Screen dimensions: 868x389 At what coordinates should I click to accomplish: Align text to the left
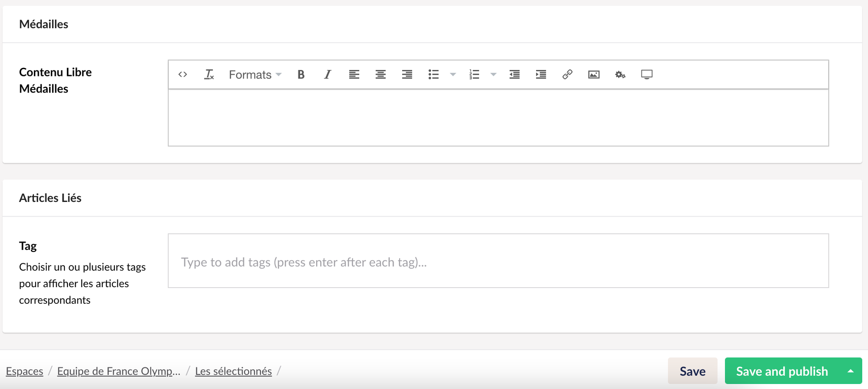coord(354,75)
